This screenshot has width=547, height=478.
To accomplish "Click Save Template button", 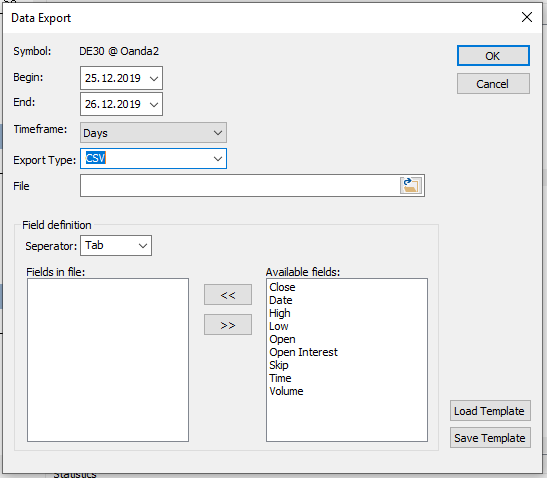I will click(490, 438).
